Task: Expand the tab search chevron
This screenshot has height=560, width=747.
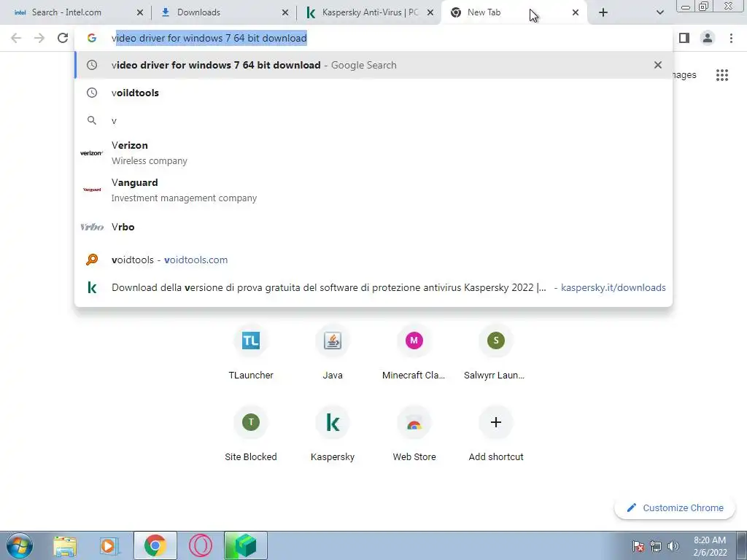Action: click(659, 12)
